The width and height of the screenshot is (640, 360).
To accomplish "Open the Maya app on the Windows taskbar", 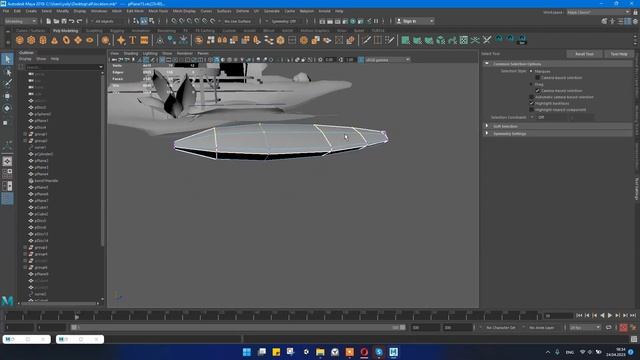I will (393, 352).
